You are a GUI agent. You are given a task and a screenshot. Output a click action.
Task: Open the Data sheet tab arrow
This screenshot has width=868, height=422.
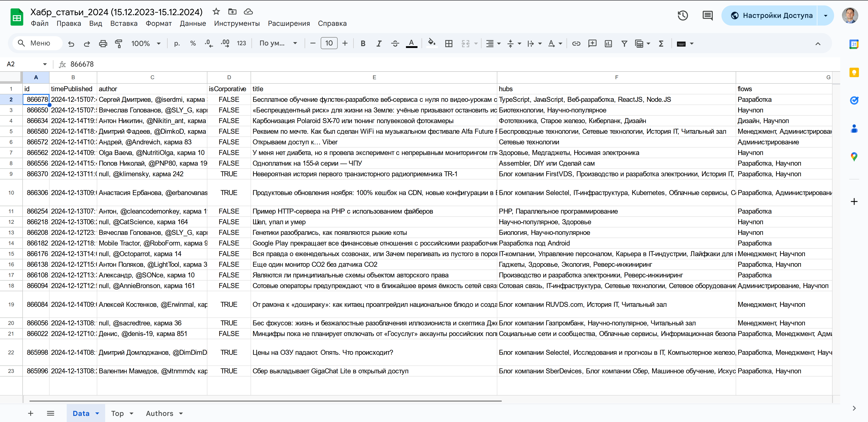point(97,413)
